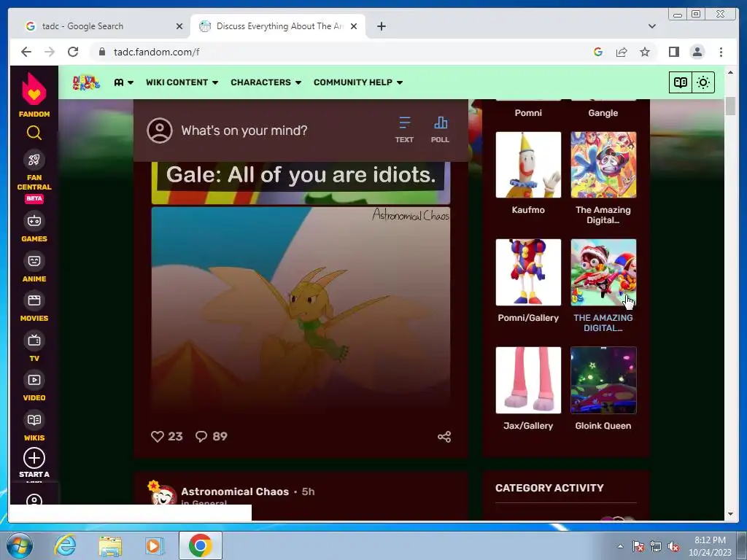The width and height of the screenshot is (747, 560).
Task: Open the 89 comments on post
Action: tap(211, 436)
